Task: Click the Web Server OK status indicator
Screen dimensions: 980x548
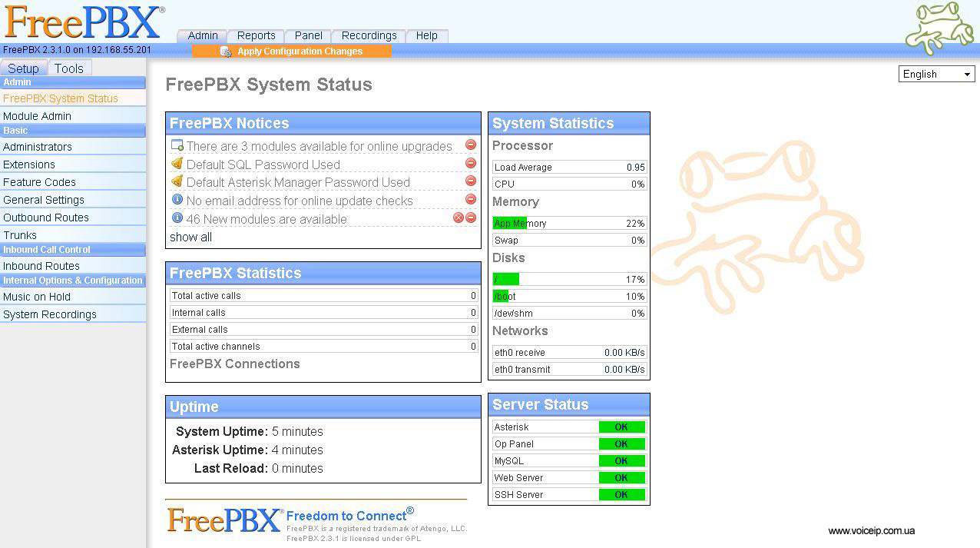Action: [x=621, y=477]
